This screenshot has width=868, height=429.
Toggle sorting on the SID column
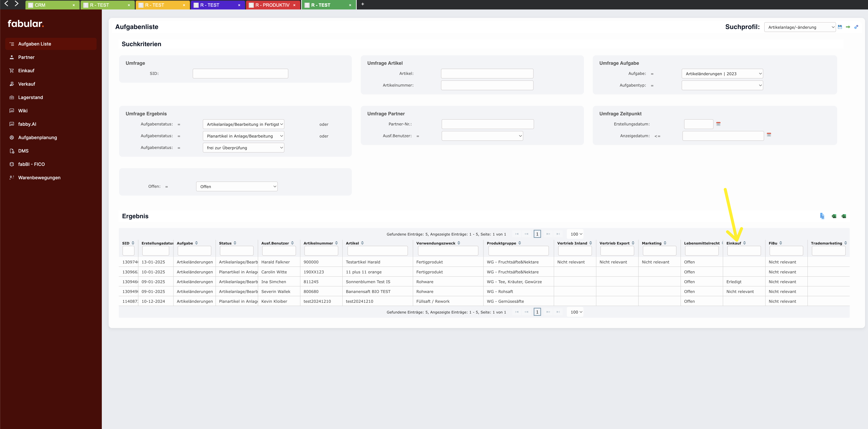pyautogui.click(x=133, y=243)
